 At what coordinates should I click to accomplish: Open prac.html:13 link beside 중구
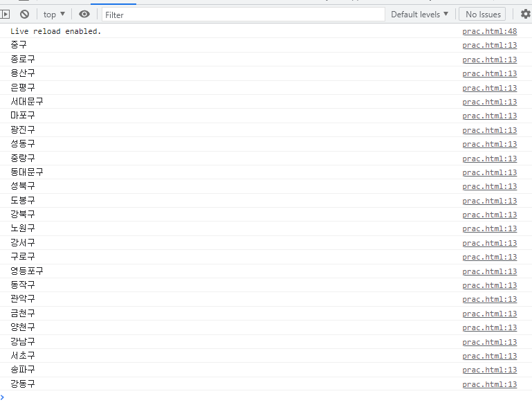[490, 45]
